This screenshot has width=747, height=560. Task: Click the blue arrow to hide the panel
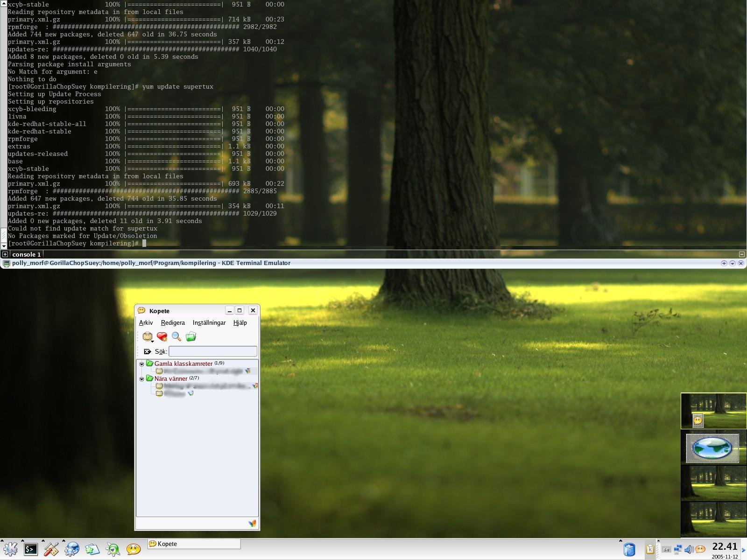(744, 551)
